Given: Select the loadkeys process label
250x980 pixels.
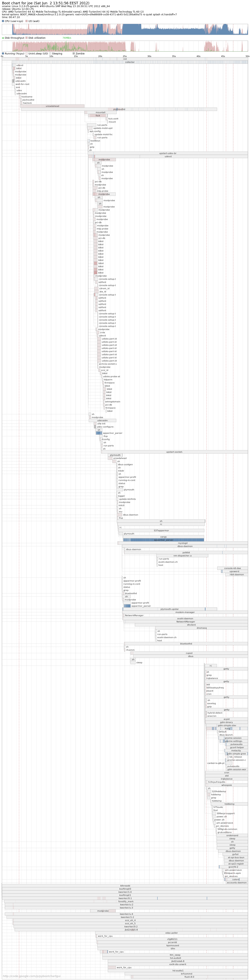Looking at the screenshot, I should pyautogui.click(x=95, y=141).
